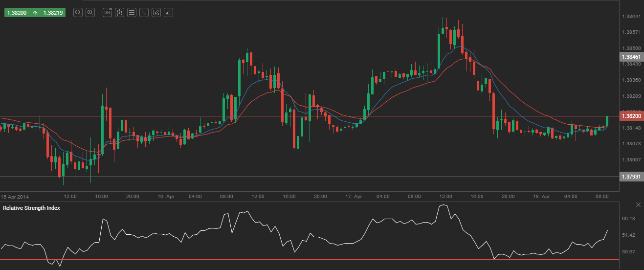Click the 1.38641 price axis label
The image size is (644, 270).
pyautogui.click(x=630, y=16)
